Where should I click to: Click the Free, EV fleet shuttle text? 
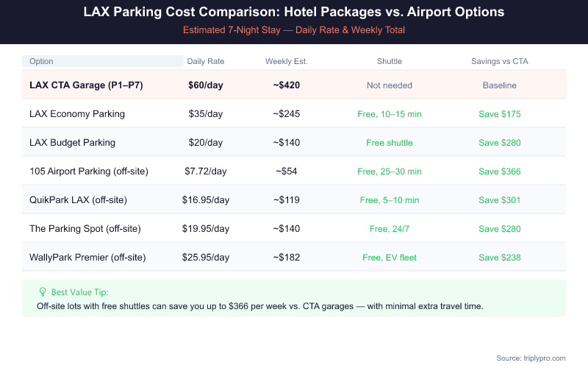click(x=390, y=258)
